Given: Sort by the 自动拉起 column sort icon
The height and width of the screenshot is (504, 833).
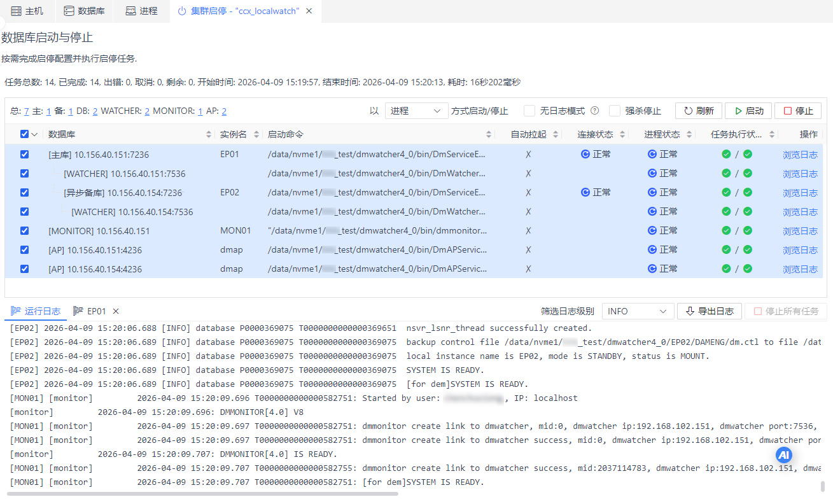Looking at the screenshot, I should tap(556, 134).
